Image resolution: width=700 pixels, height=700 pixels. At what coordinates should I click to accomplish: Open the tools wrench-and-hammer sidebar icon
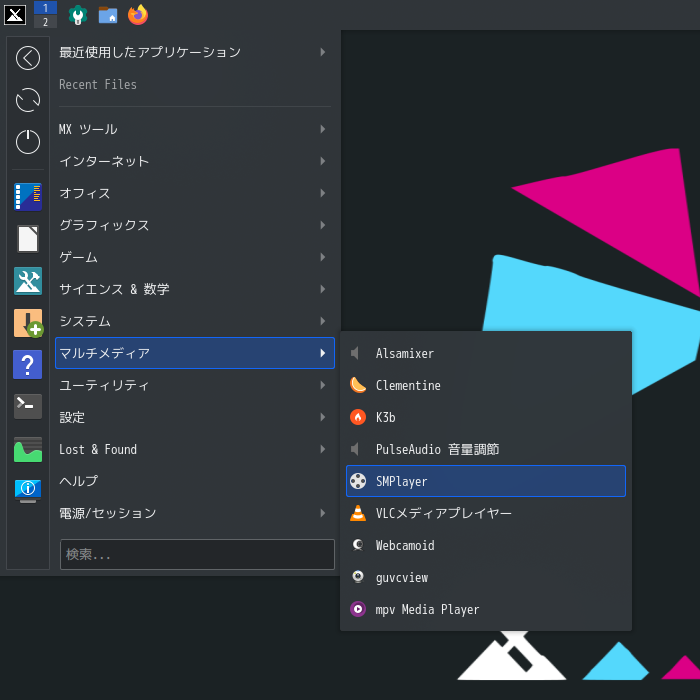(28, 281)
